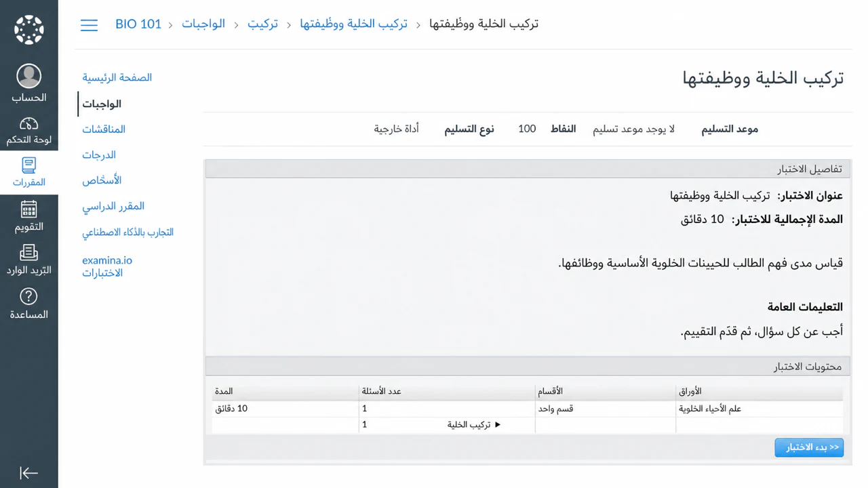
Task: Click the الأوراق column header
Action: (x=759, y=392)
